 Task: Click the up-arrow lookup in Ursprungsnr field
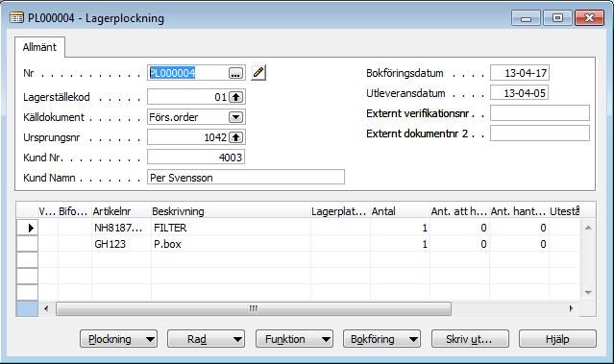(x=235, y=137)
